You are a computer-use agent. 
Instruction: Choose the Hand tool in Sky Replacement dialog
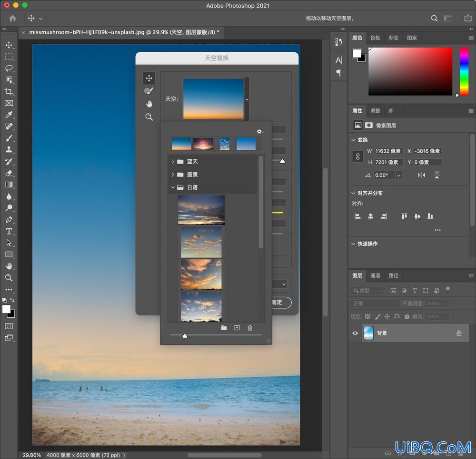pyautogui.click(x=149, y=104)
